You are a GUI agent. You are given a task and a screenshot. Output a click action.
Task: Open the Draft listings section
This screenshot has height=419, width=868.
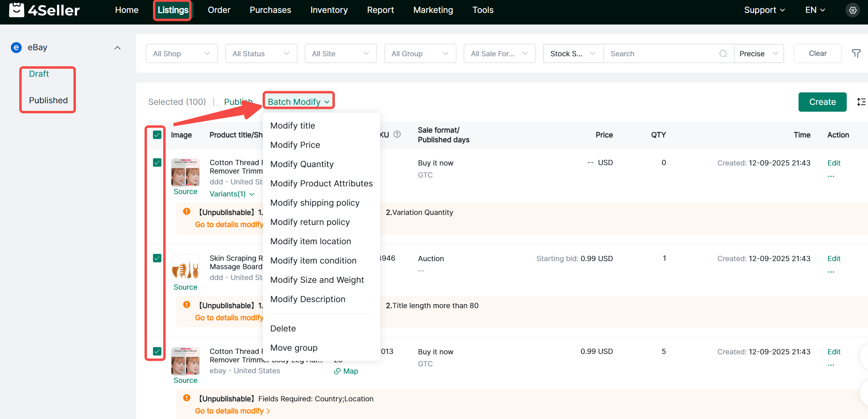pos(39,74)
